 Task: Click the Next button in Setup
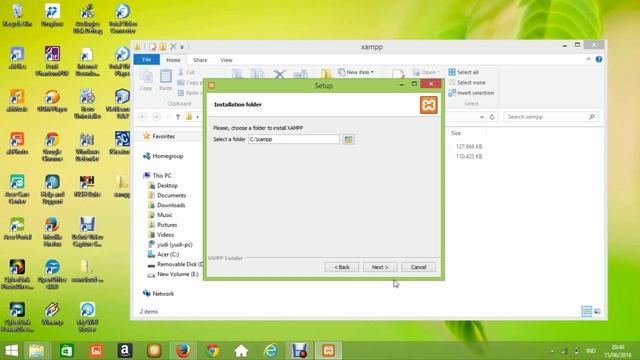click(380, 267)
